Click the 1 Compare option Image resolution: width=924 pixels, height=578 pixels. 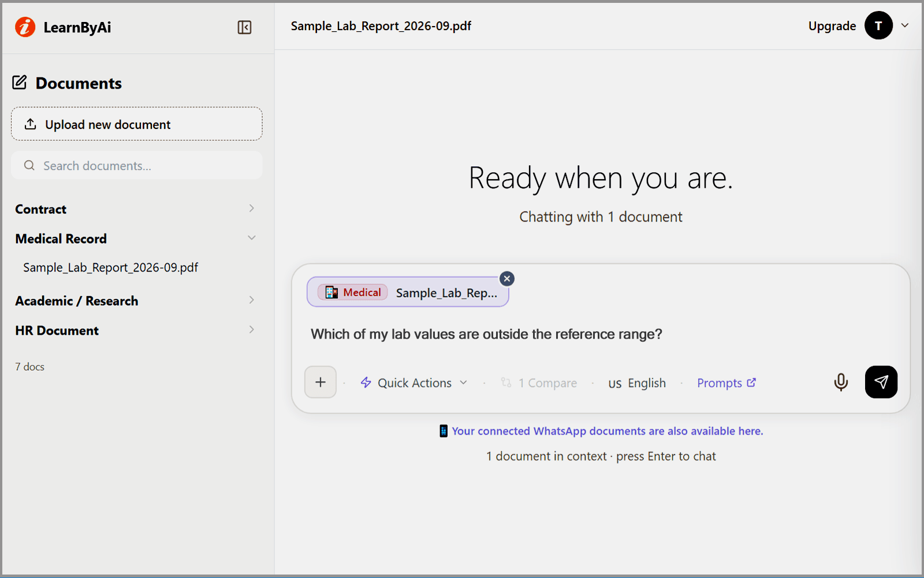point(539,383)
